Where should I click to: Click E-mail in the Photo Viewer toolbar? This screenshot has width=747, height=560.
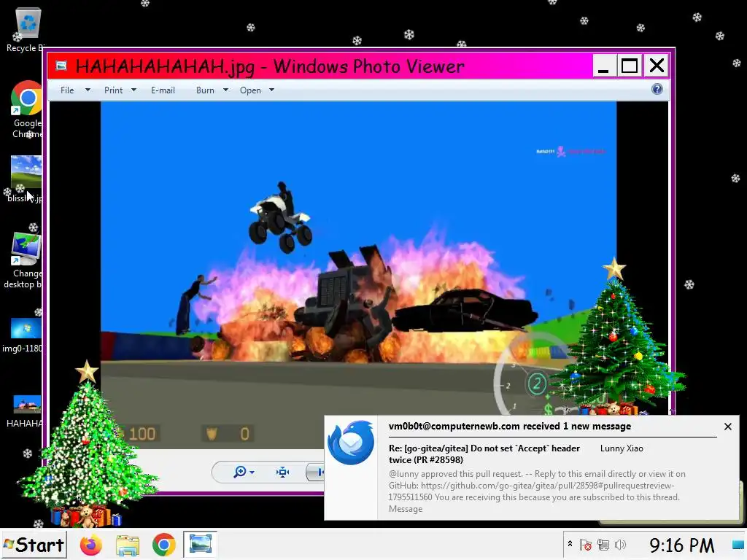(x=163, y=90)
